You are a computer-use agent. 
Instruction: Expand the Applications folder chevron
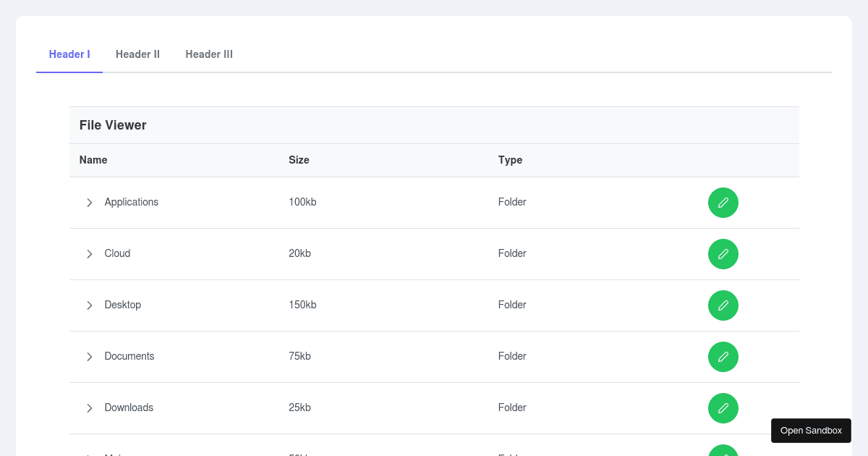point(90,203)
